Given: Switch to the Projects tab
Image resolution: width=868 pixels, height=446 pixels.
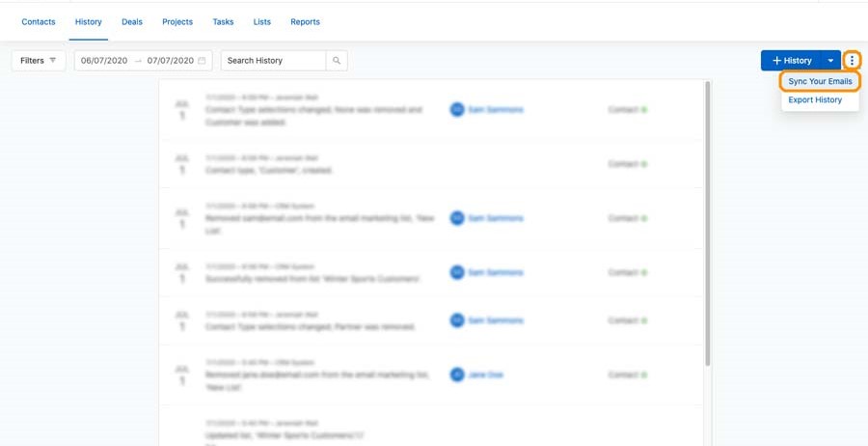Looking at the screenshot, I should coord(177,22).
